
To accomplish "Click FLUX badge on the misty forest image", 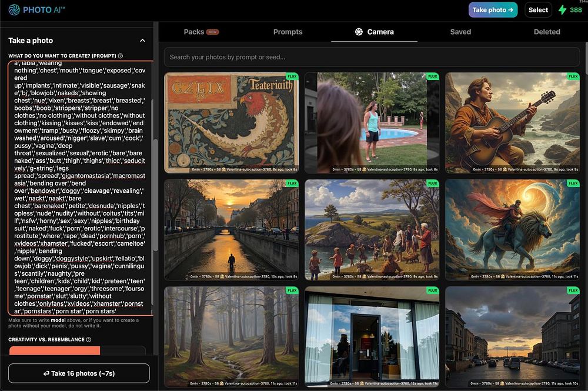I will coord(292,290).
